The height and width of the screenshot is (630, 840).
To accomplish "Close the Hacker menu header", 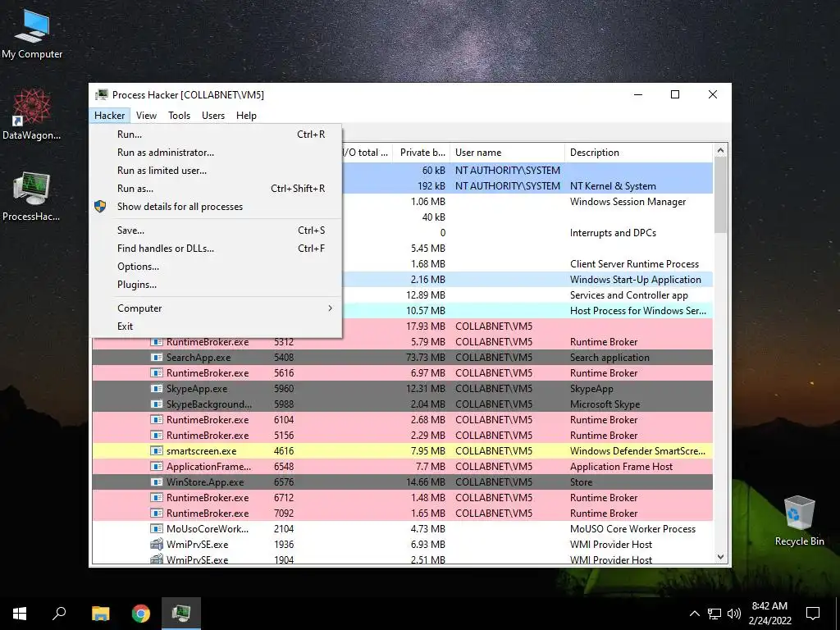I will 110,116.
